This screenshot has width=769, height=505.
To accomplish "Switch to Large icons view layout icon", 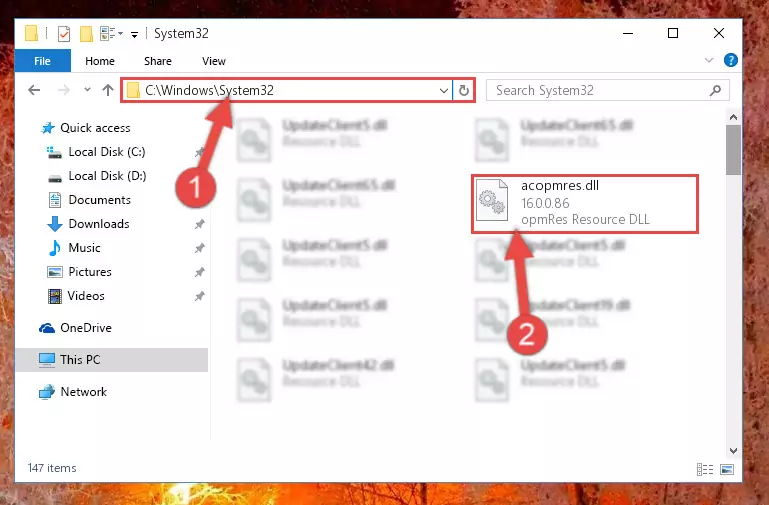I will point(727,469).
